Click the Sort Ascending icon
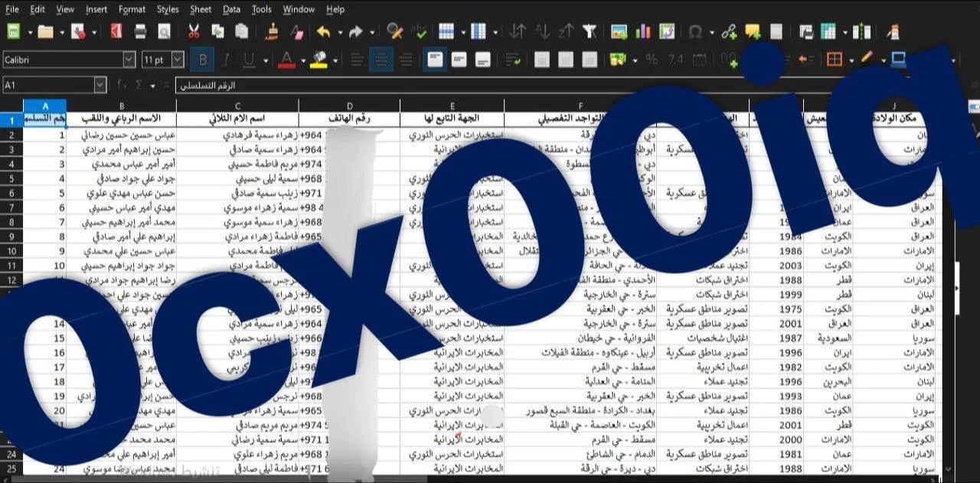This screenshot has height=483, width=980. click(543, 32)
